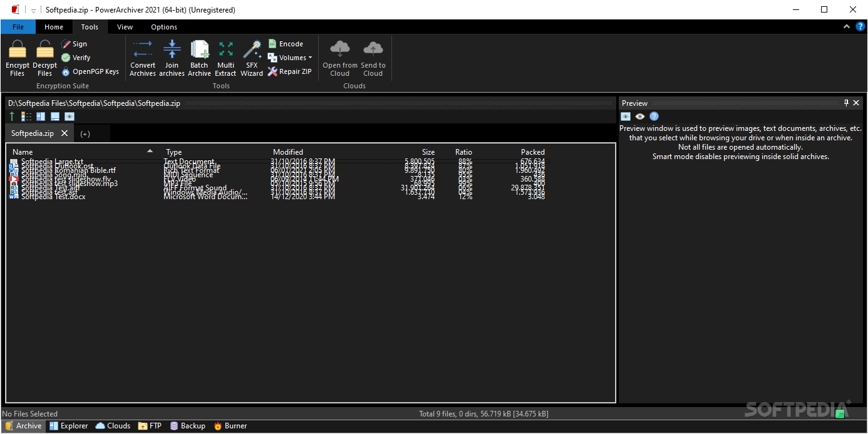Close the Softpedia.zip tab
This screenshot has height=434, width=868.
click(x=65, y=133)
